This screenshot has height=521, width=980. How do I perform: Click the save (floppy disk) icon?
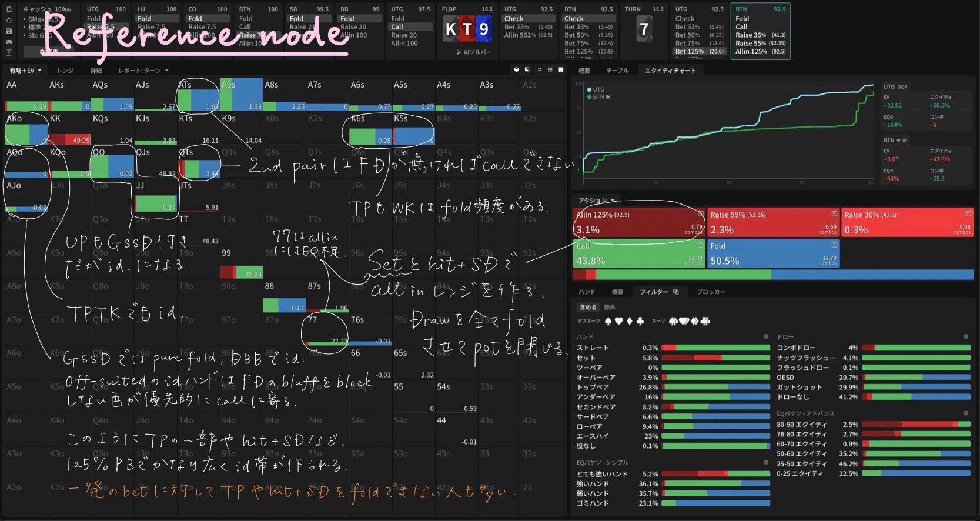click(x=9, y=31)
